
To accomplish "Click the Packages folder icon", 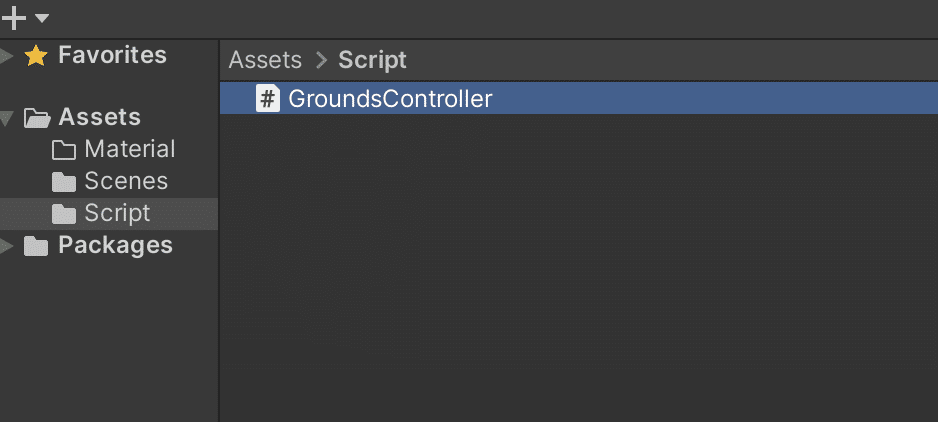I will [36, 246].
